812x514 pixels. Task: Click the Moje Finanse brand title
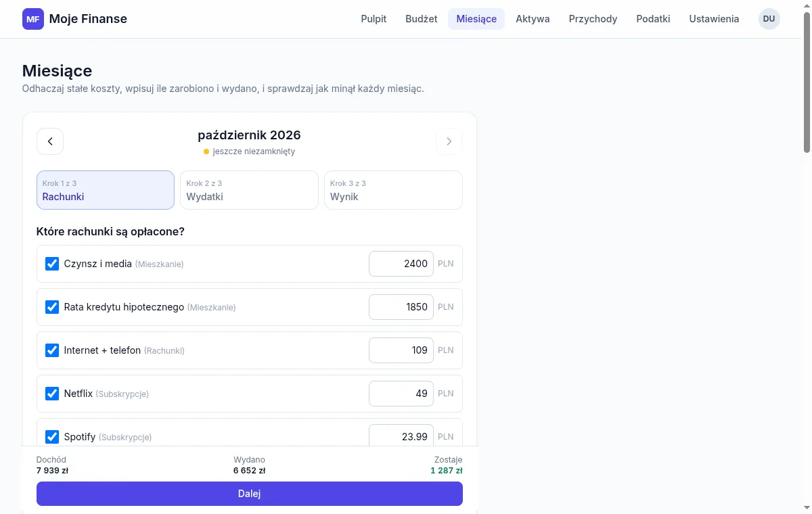pyautogui.click(x=88, y=19)
